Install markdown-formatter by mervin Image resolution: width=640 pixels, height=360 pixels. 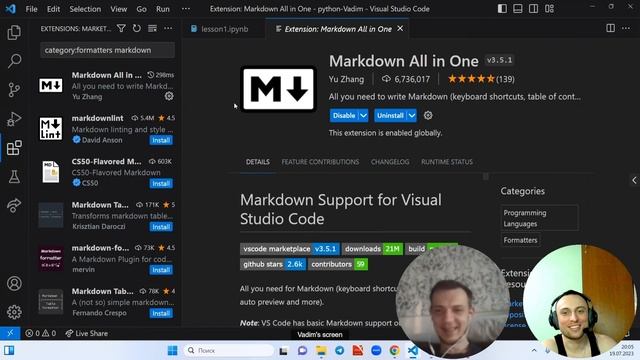point(161,270)
